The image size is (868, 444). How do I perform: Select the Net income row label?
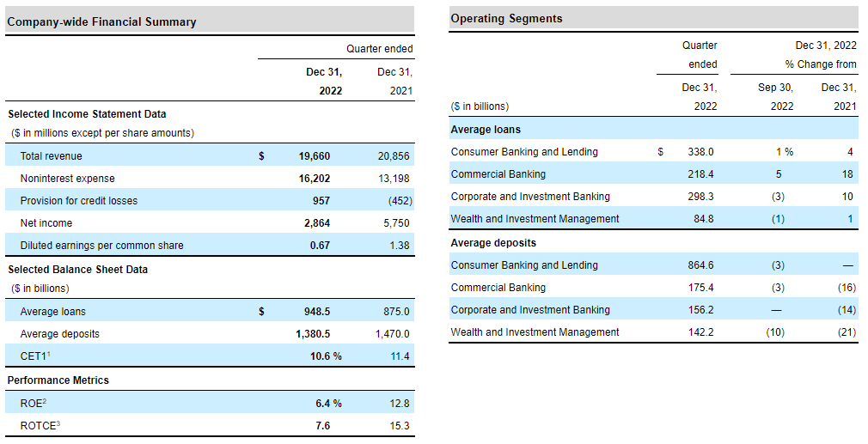(46, 223)
